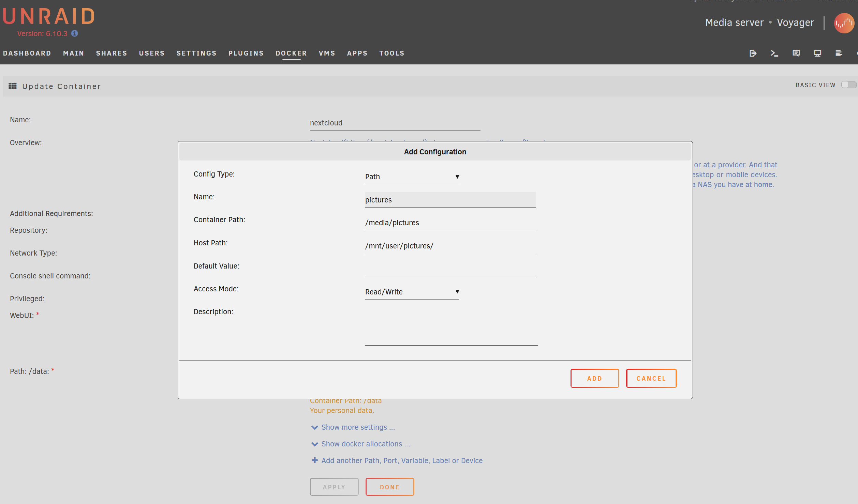Focus the Name field containing pictures
The width and height of the screenshot is (858, 504).
pos(450,200)
